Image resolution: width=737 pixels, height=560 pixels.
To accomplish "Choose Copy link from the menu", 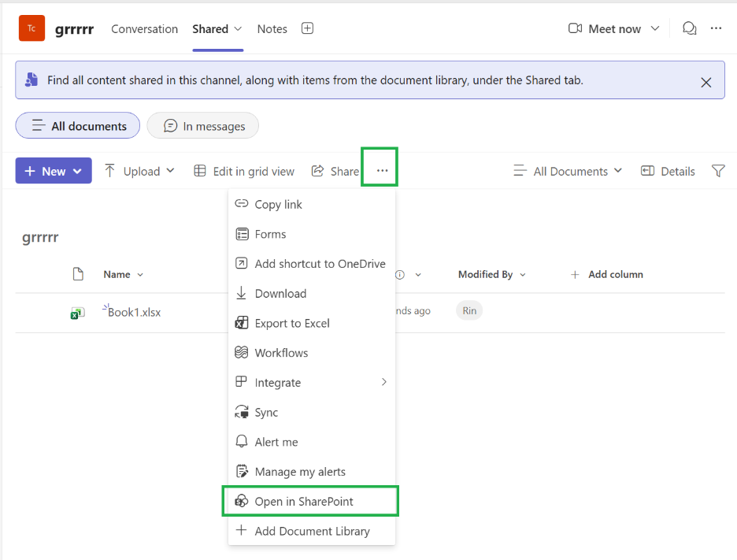I will 311,205.
